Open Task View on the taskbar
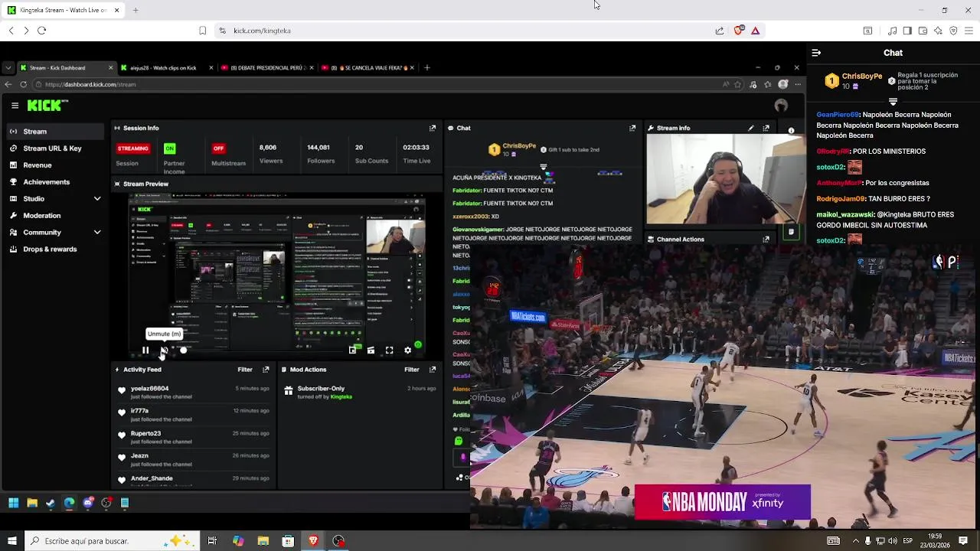This screenshot has height=551, width=980. click(212, 541)
